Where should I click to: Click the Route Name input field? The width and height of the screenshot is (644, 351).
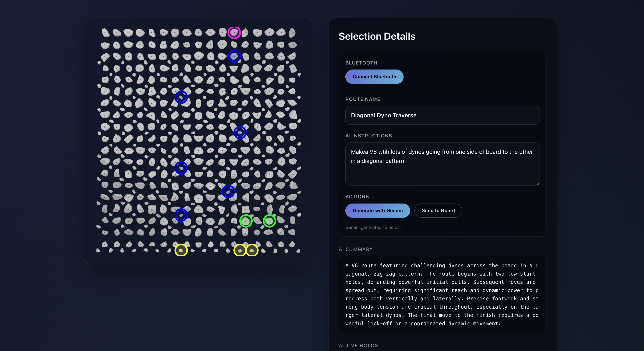tap(442, 116)
